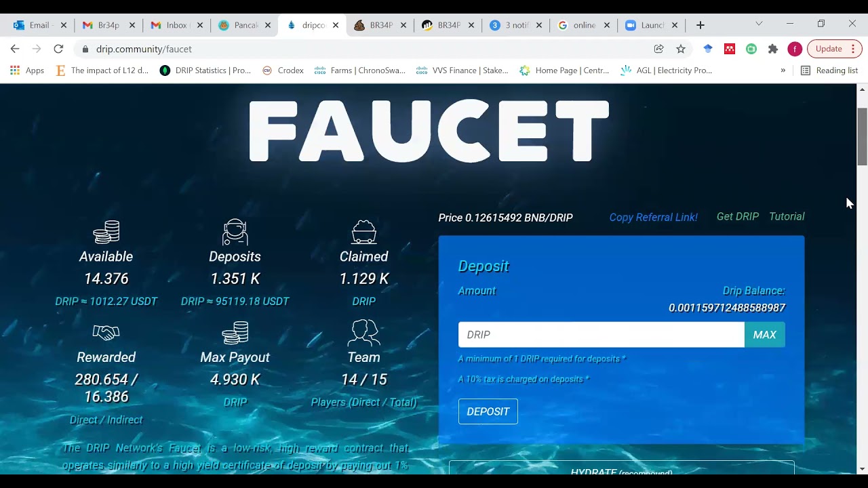The image size is (868, 488).
Task: Open a new browser tab
Action: click(701, 25)
